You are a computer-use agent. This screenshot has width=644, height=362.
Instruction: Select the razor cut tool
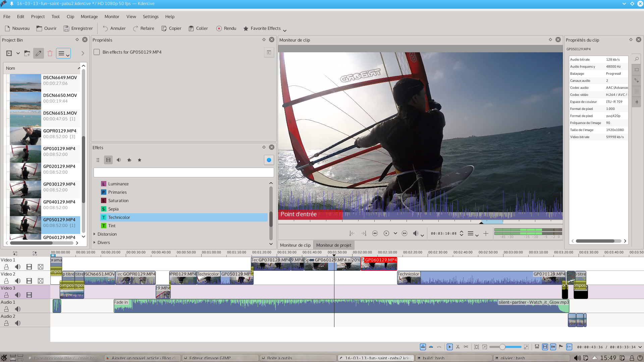pyautogui.click(x=458, y=347)
